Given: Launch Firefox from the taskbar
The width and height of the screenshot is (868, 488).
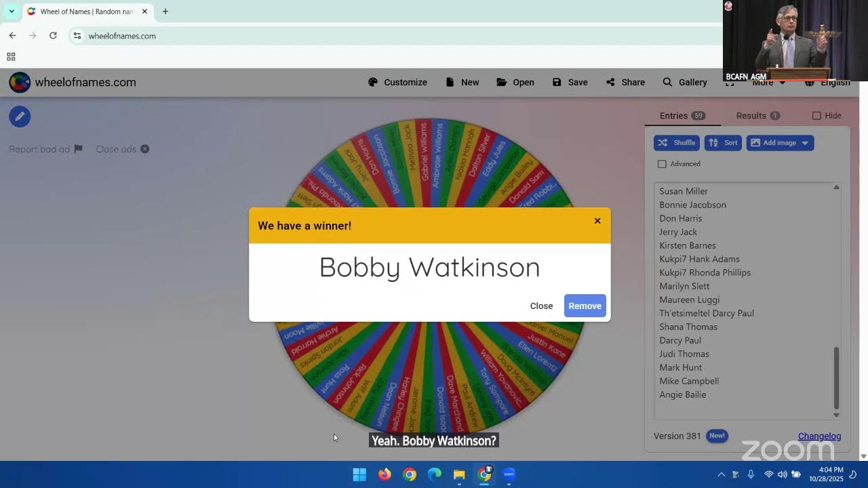Looking at the screenshot, I should [384, 474].
